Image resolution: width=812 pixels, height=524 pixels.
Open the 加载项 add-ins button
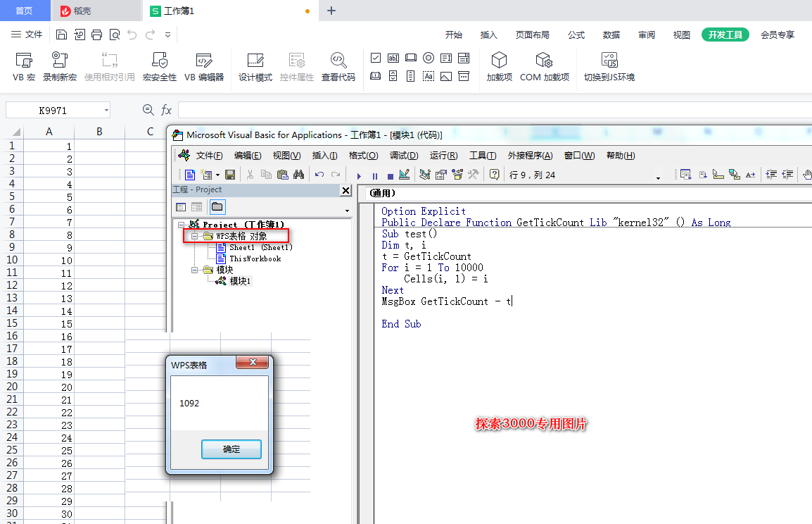[499, 67]
